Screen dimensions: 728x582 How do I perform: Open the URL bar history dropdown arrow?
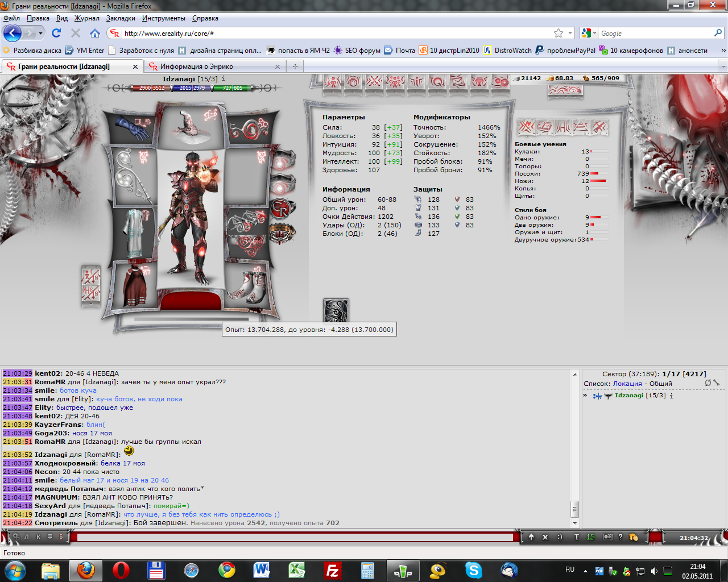coord(570,33)
